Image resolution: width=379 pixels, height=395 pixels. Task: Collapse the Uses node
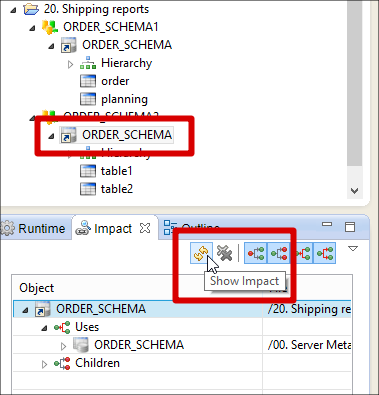pyautogui.click(x=44, y=328)
